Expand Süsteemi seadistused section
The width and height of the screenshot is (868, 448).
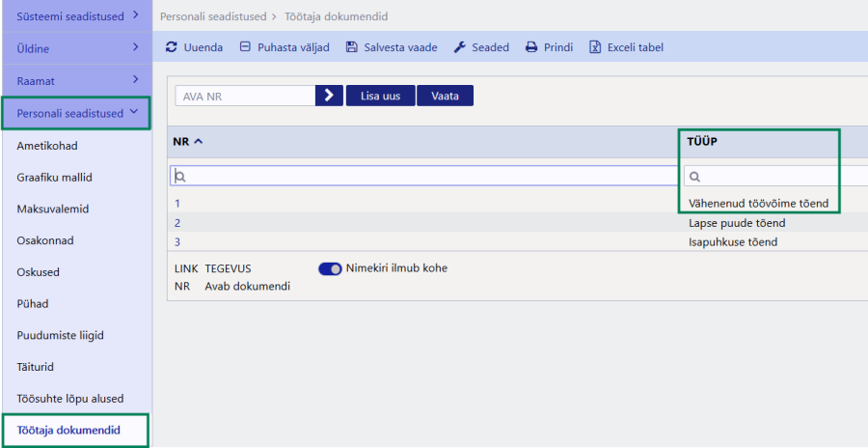[x=135, y=15]
